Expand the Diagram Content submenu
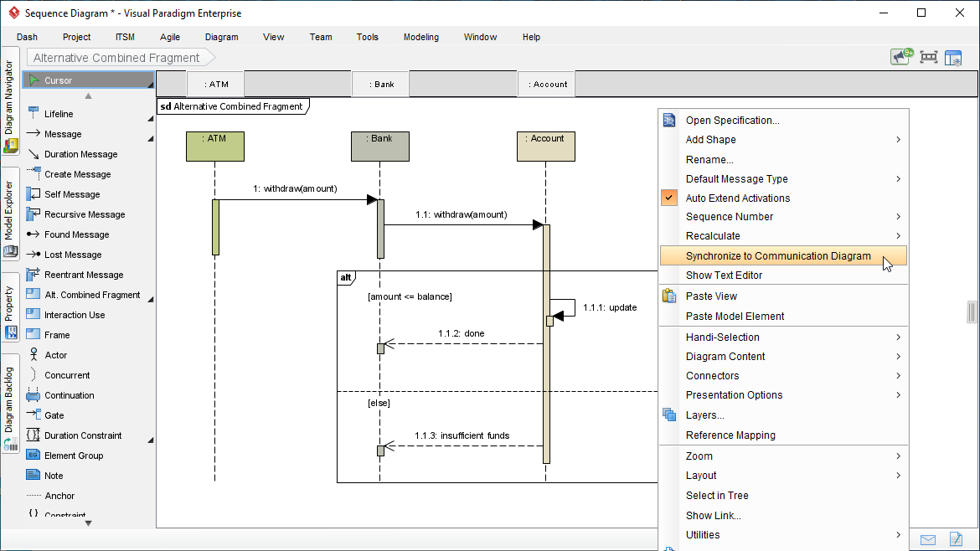 coord(784,356)
